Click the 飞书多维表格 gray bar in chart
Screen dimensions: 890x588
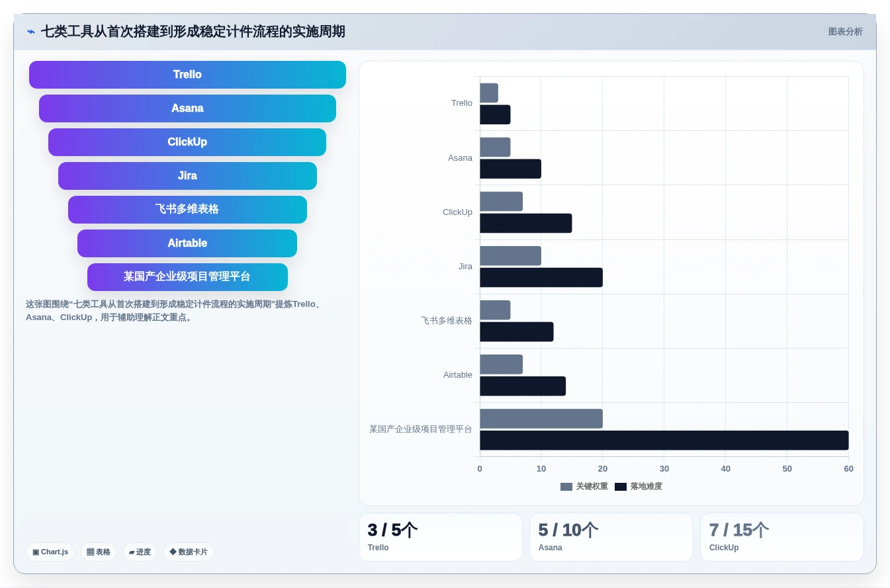click(495, 310)
